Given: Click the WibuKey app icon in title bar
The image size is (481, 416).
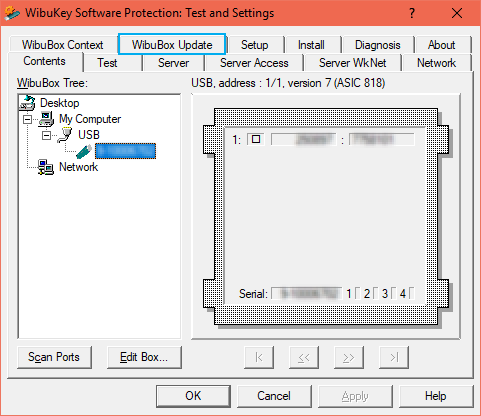Looking at the screenshot, I should (12, 13).
